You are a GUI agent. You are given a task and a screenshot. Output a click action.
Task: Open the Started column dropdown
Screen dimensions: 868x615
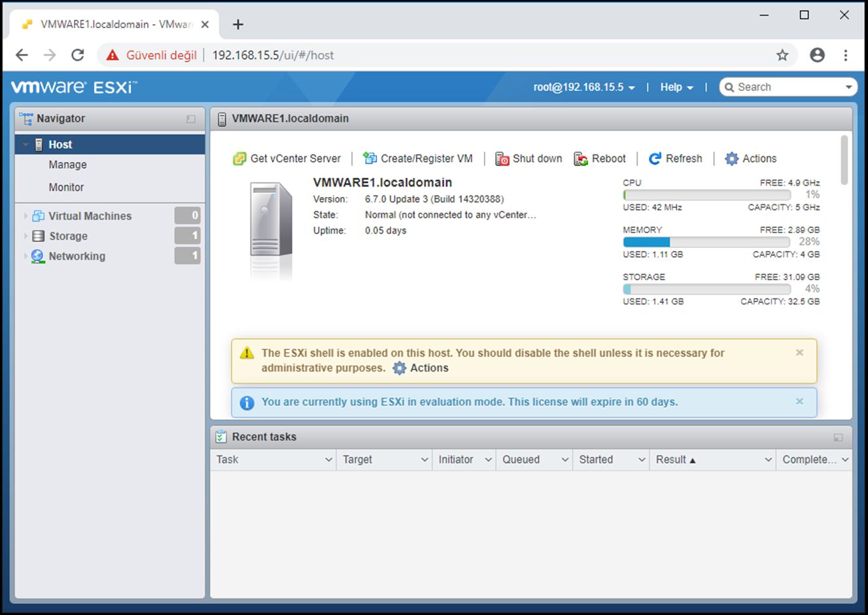[x=642, y=460]
